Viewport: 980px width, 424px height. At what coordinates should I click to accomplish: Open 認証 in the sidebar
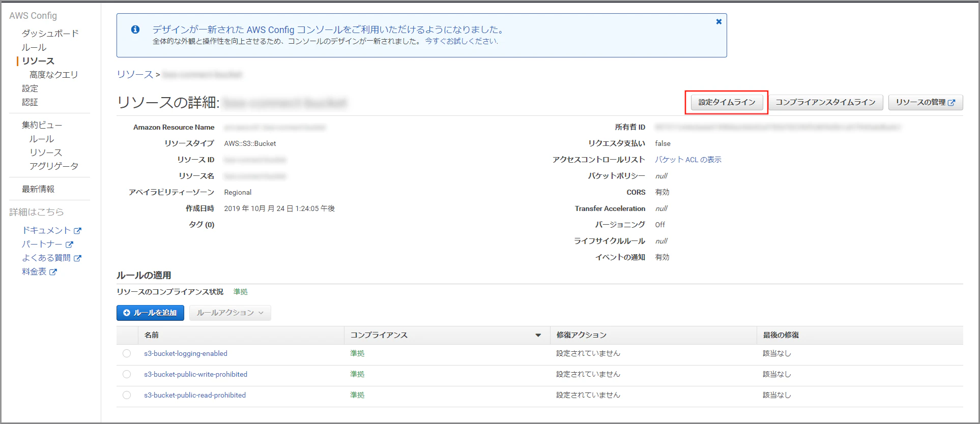30,102
